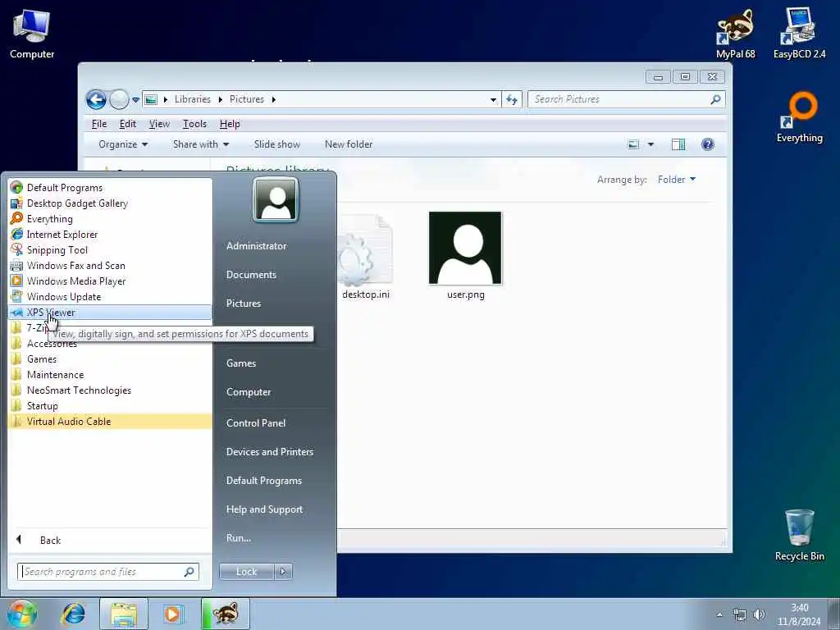
Task: Open Windows Fax and Scan
Action: [110, 265]
